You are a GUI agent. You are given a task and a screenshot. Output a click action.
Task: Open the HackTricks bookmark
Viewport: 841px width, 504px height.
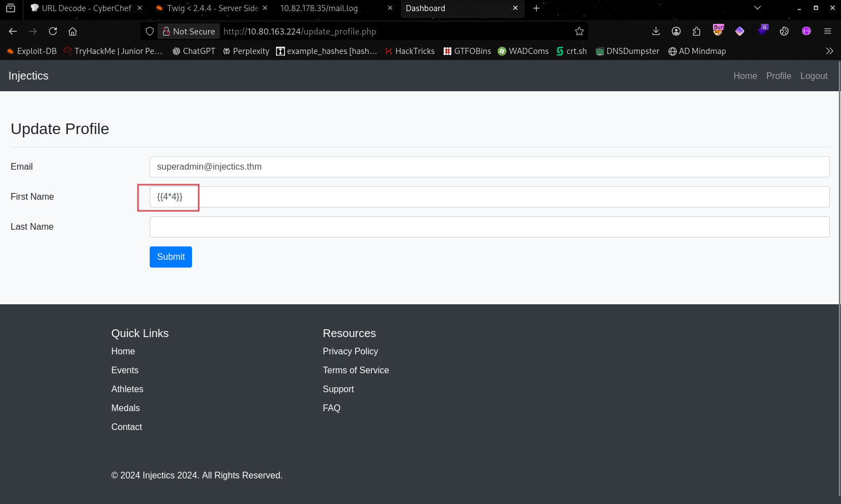[410, 51]
